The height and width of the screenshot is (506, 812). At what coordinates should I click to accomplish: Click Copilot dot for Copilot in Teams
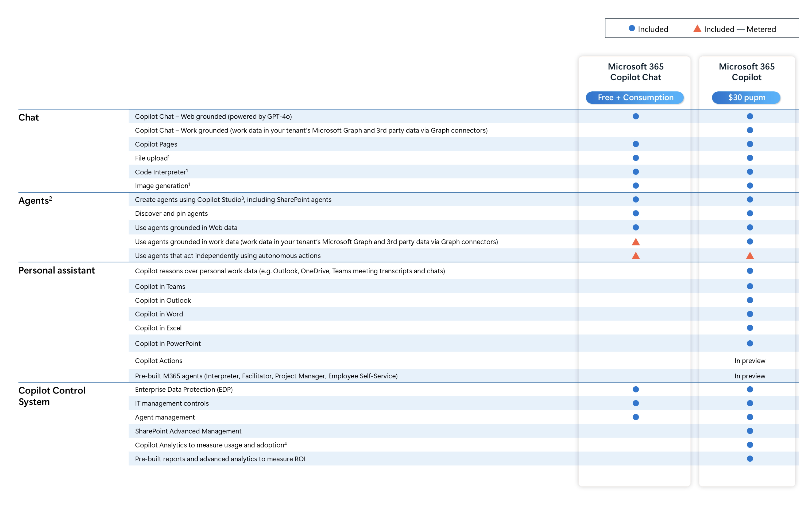click(750, 286)
